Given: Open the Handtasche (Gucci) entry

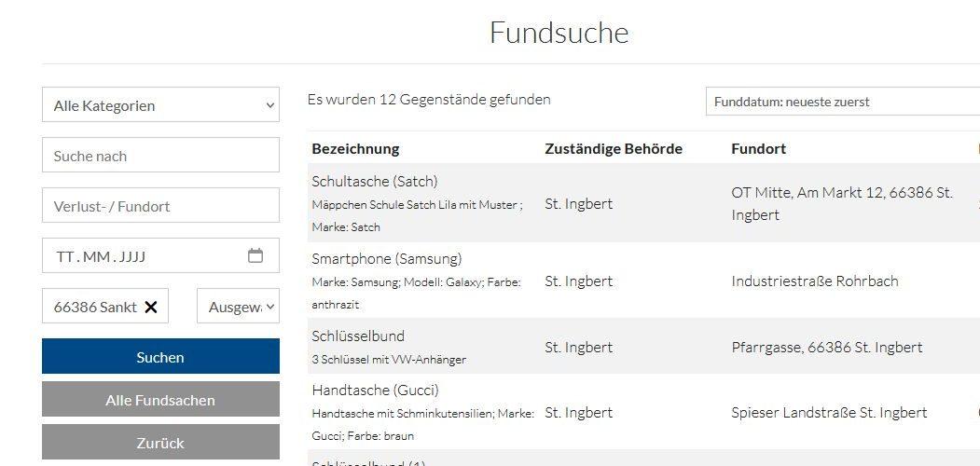Looking at the screenshot, I should point(375,390).
